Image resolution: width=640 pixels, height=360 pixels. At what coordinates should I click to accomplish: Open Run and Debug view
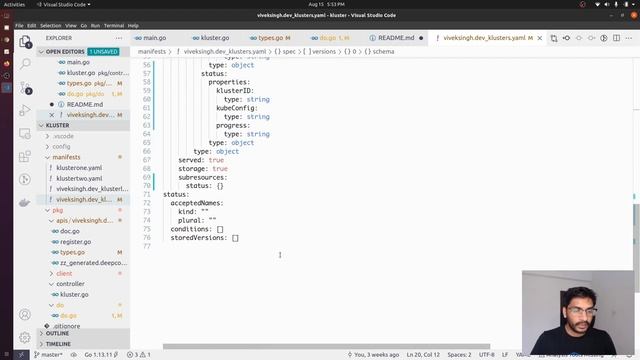pos(25,110)
